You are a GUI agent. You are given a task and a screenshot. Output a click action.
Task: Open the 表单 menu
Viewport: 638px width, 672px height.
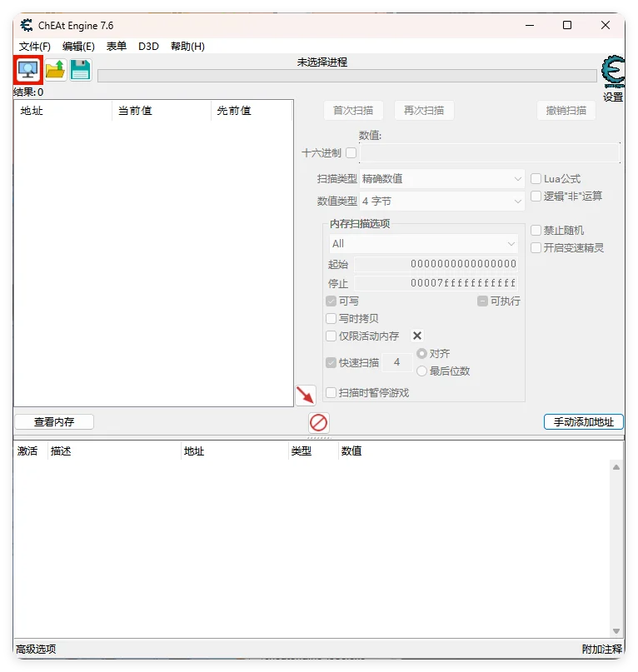click(117, 47)
